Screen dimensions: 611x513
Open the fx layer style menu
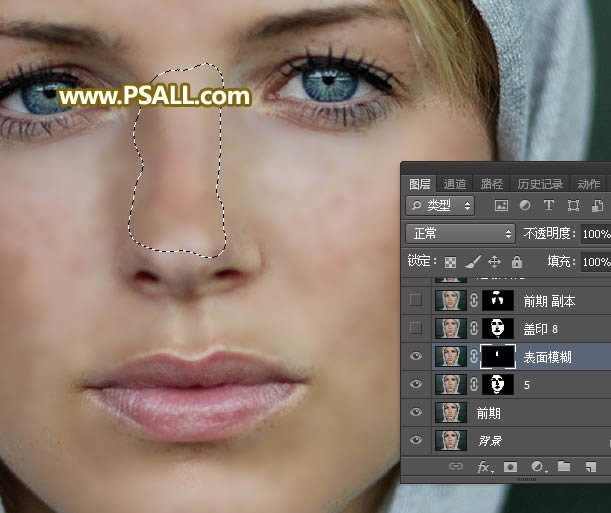click(x=484, y=467)
